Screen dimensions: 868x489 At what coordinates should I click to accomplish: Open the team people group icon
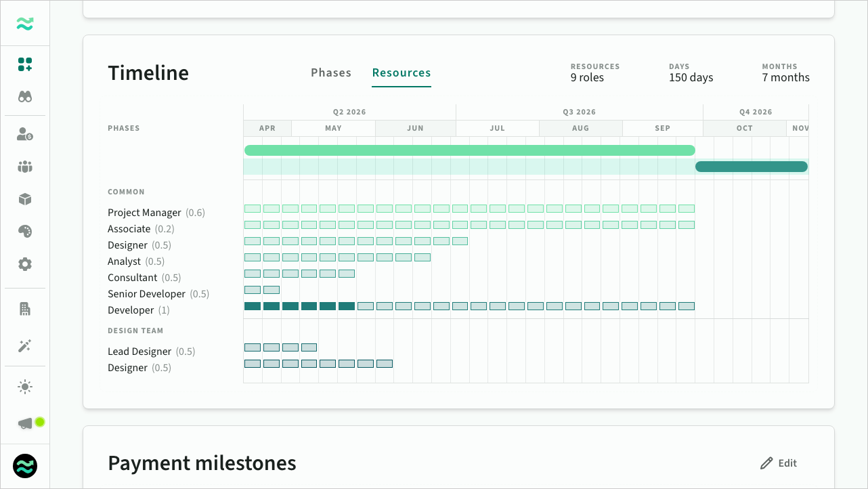25,167
